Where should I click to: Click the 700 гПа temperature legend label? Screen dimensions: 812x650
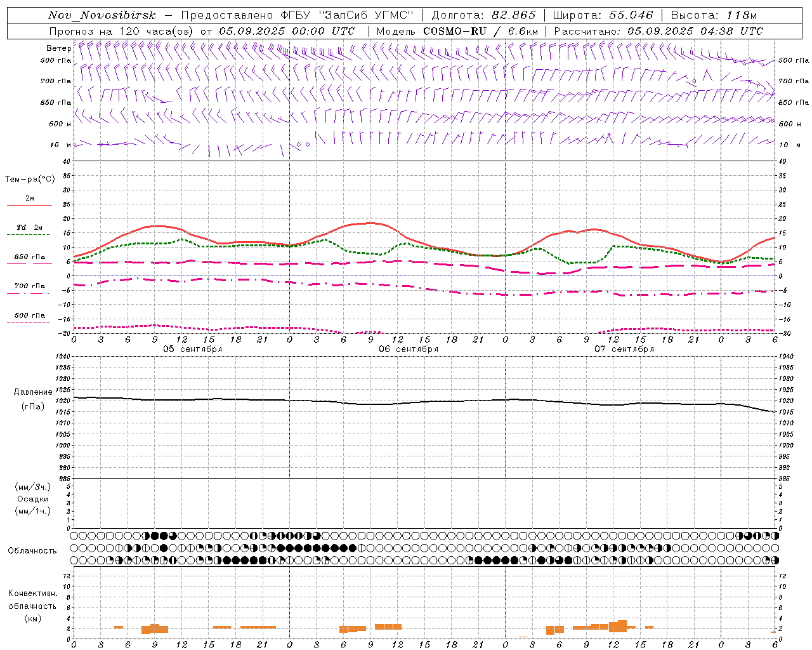(30, 286)
